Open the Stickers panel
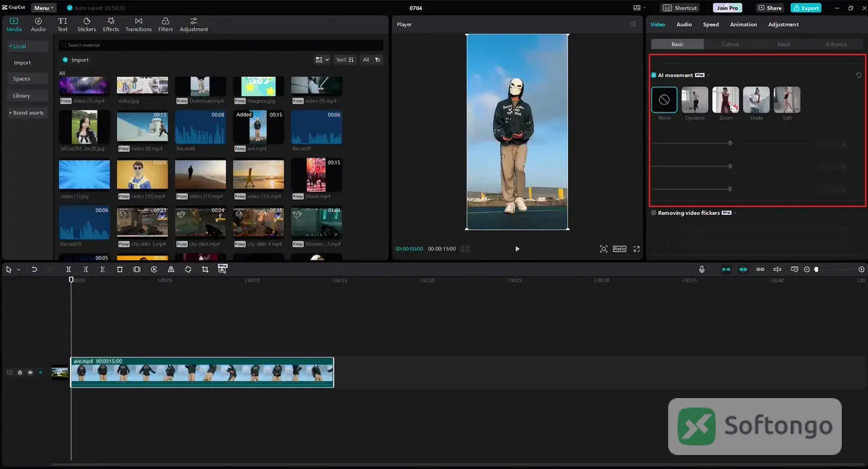This screenshot has width=868, height=469. point(86,24)
